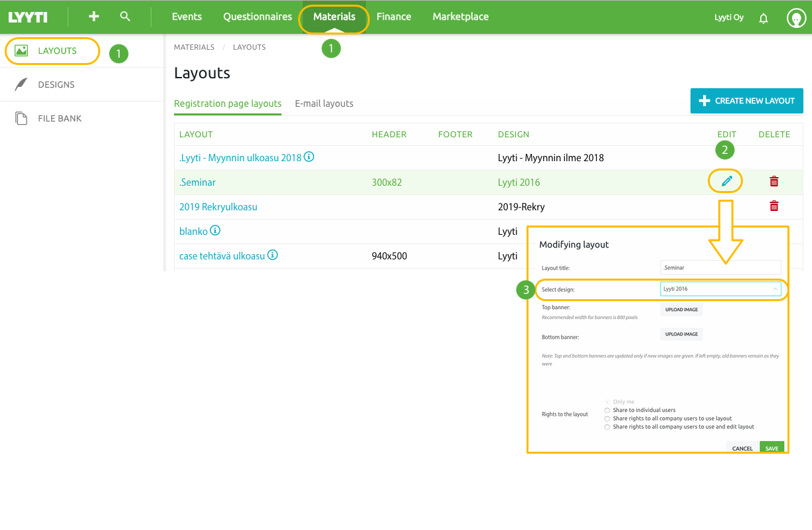Open the user profile avatar
The image size is (812, 530).
(x=796, y=18)
